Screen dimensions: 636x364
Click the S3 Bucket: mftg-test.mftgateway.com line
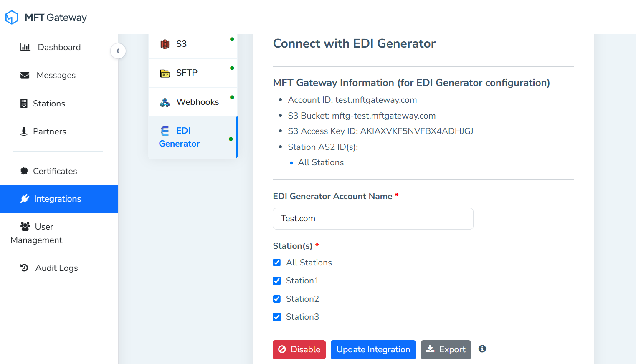[362, 116]
